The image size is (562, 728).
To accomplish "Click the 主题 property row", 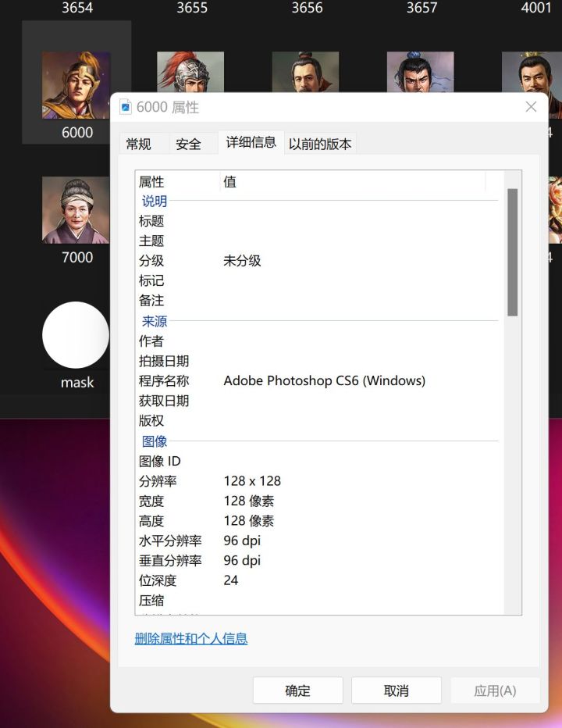I will click(x=319, y=241).
